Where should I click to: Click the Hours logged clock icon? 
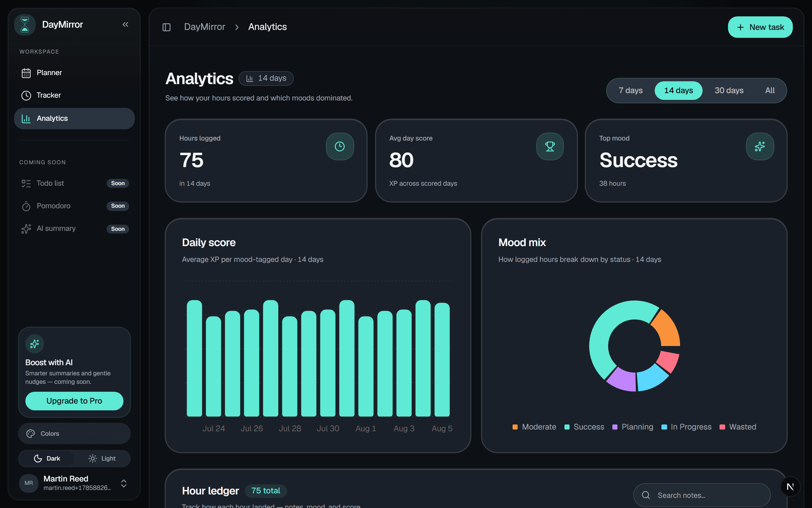[339, 146]
